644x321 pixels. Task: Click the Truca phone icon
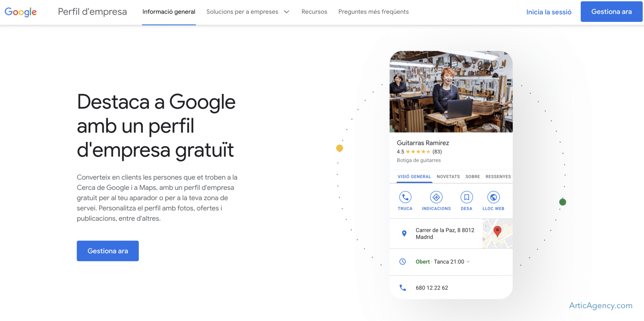405,197
